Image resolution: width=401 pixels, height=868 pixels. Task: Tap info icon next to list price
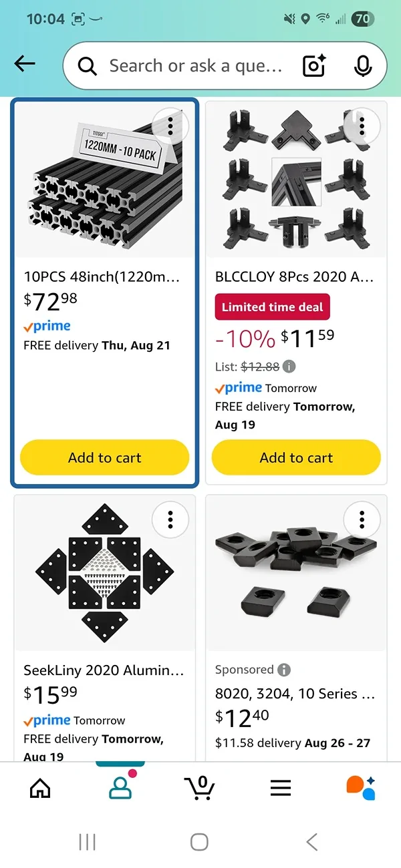click(289, 366)
